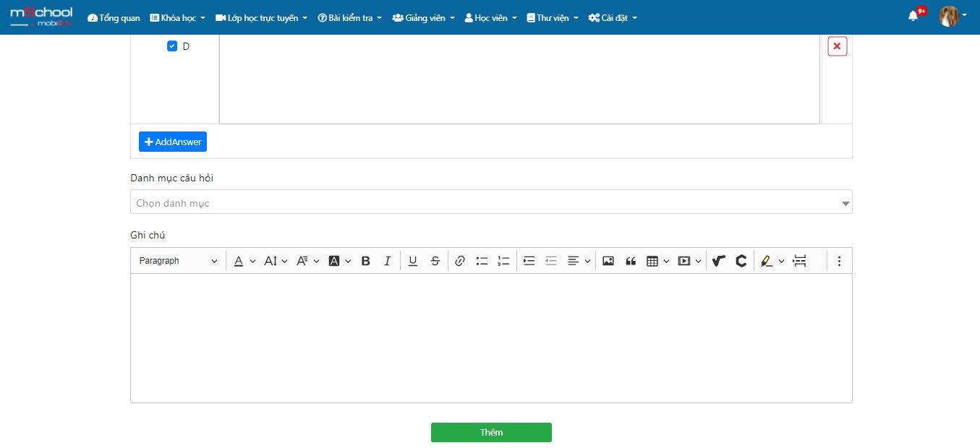
Task: Insert a table in the note editor
Action: (x=652, y=261)
